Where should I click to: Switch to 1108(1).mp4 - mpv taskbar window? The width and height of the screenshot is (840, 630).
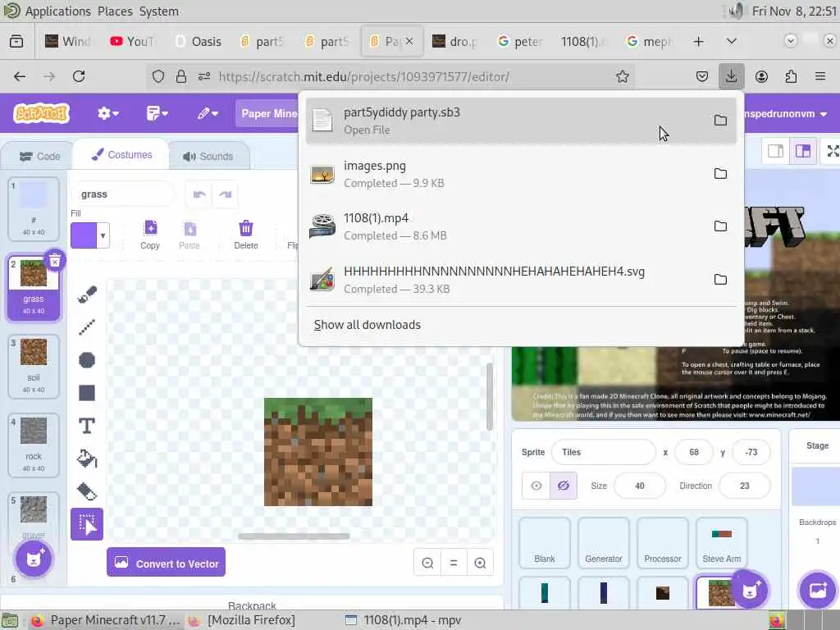point(404,620)
